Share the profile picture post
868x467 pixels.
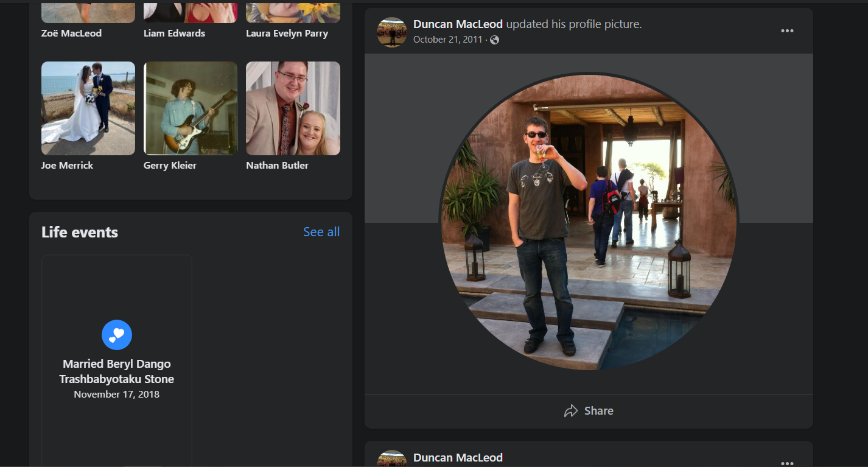(589, 411)
